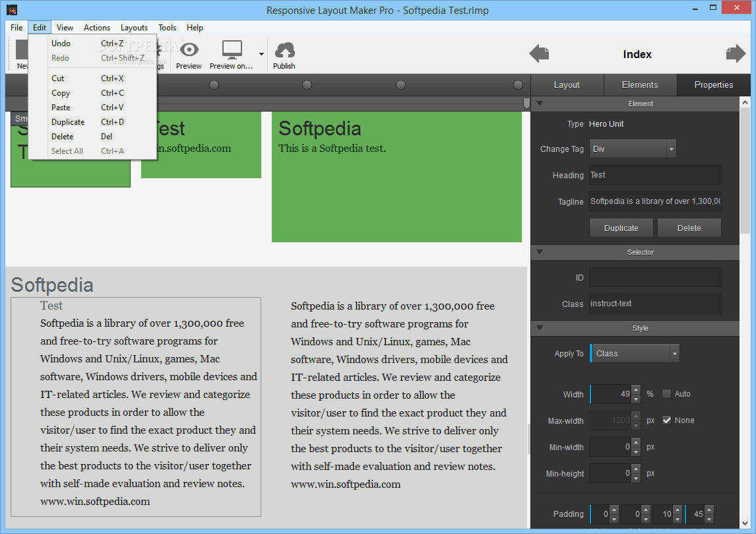756x534 pixels.
Task: Choose Undo from the Edit menu
Action: [92, 44]
